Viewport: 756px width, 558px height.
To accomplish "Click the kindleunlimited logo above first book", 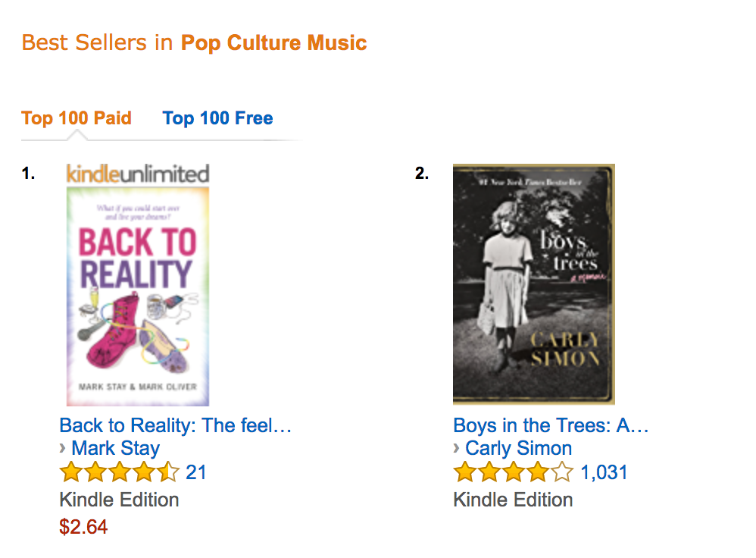I will (x=137, y=174).
